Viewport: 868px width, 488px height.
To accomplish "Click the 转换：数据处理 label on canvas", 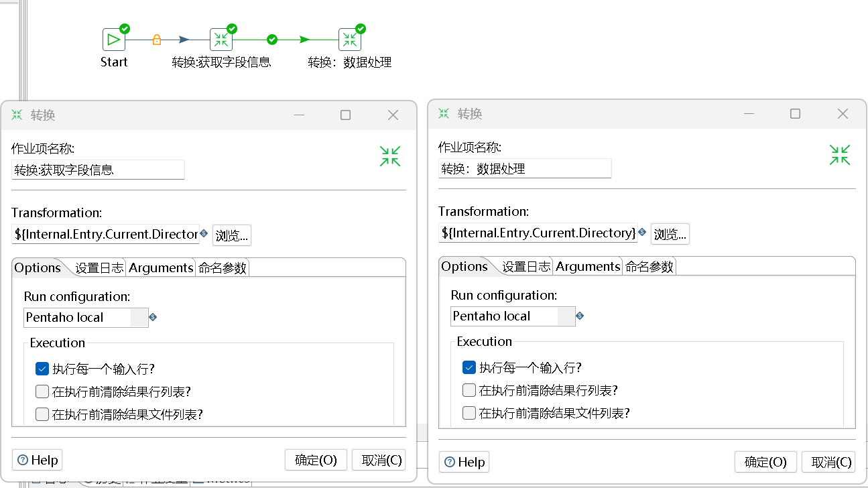I will click(350, 62).
